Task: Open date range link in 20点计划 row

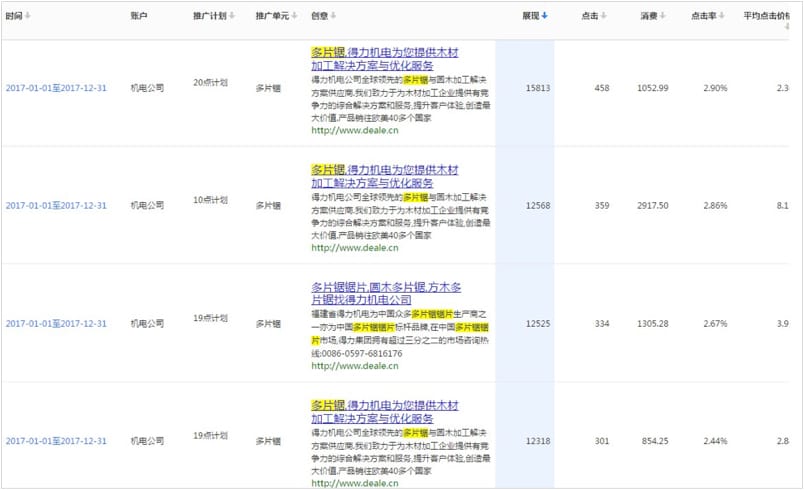Action: pyautogui.click(x=56, y=88)
